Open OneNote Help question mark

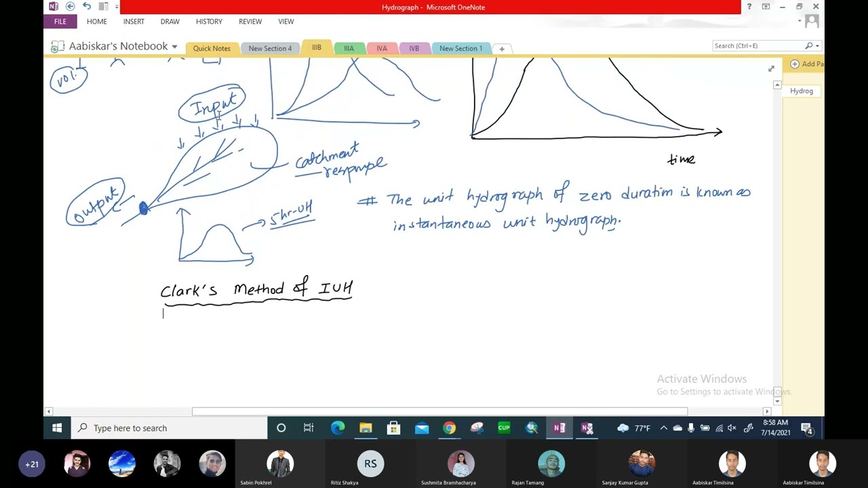pos(749,7)
